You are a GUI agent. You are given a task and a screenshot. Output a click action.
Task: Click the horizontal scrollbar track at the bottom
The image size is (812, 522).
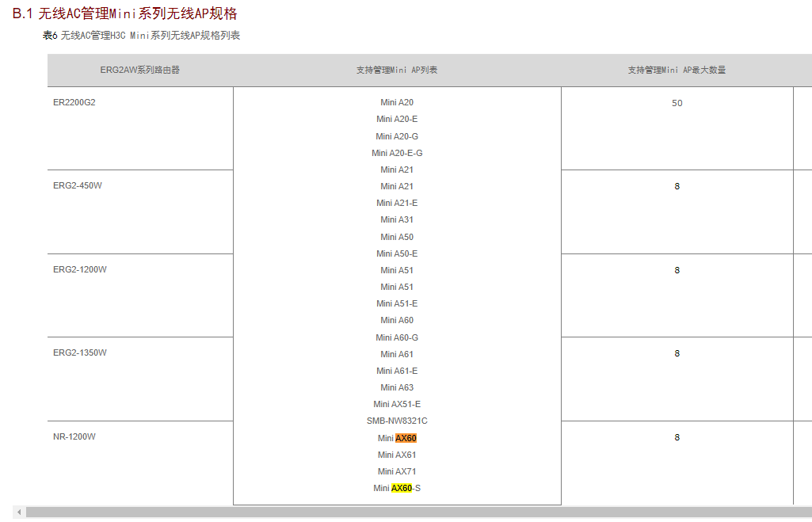tap(412, 512)
